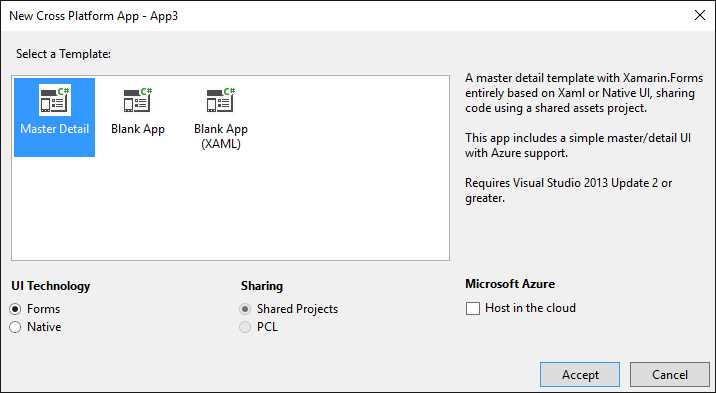Enable the Host in the cloud checkbox
Screen dimensions: 716x393
point(473,309)
